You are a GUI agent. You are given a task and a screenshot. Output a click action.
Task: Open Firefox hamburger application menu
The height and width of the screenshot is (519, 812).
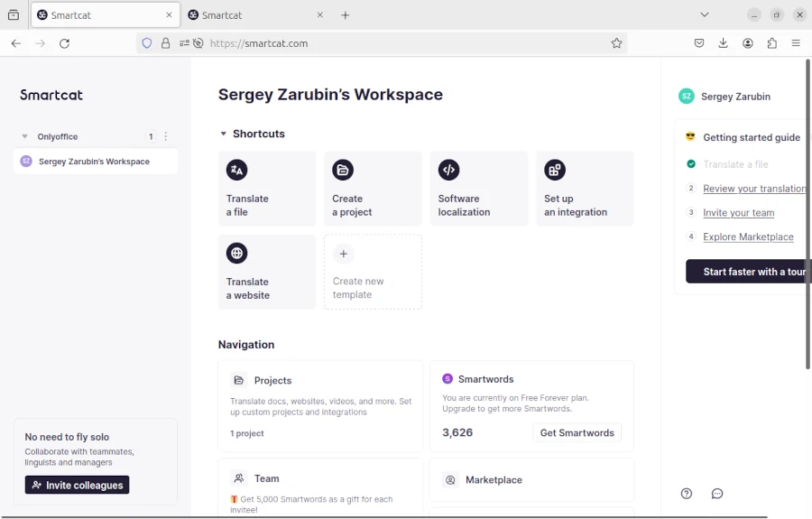click(x=796, y=43)
